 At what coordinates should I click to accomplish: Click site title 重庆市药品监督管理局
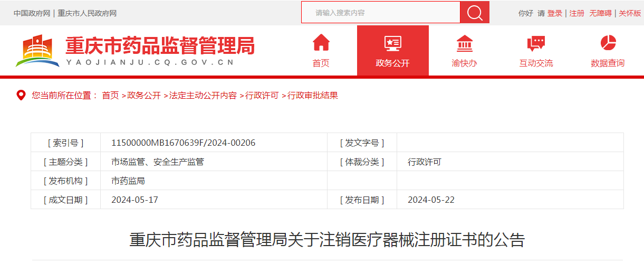160,46
